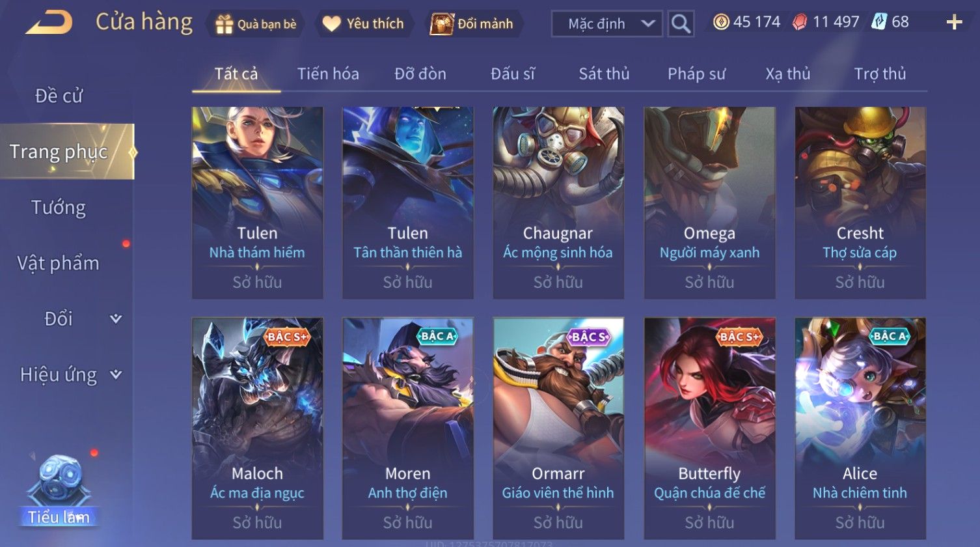This screenshot has height=547, width=980.
Task: Open Quà bạn bè gift button
Action: (x=256, y=25)
